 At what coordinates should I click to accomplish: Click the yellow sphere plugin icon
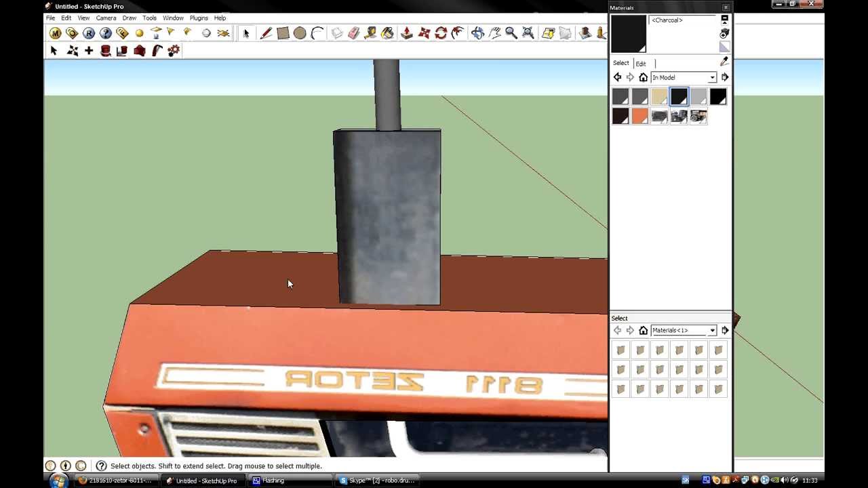coord(139,33)
